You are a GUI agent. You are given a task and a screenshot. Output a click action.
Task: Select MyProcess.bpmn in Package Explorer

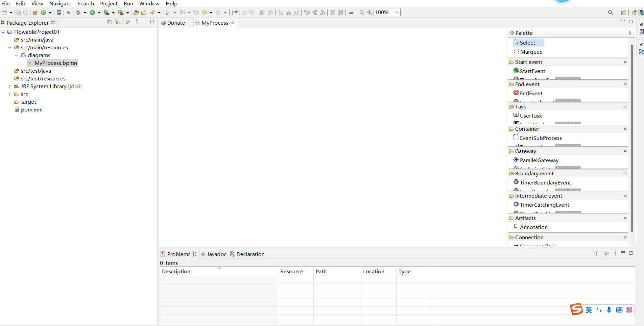56,63
